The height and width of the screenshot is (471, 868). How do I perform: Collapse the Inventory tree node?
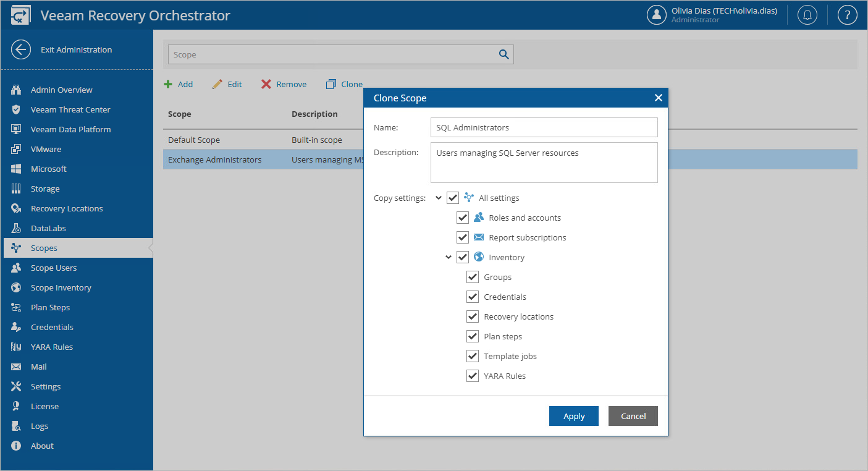click(449, 257)
